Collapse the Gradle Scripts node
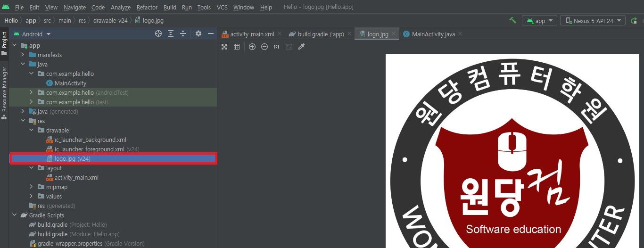Screen dimensions: 644x248 click(15, 215)
